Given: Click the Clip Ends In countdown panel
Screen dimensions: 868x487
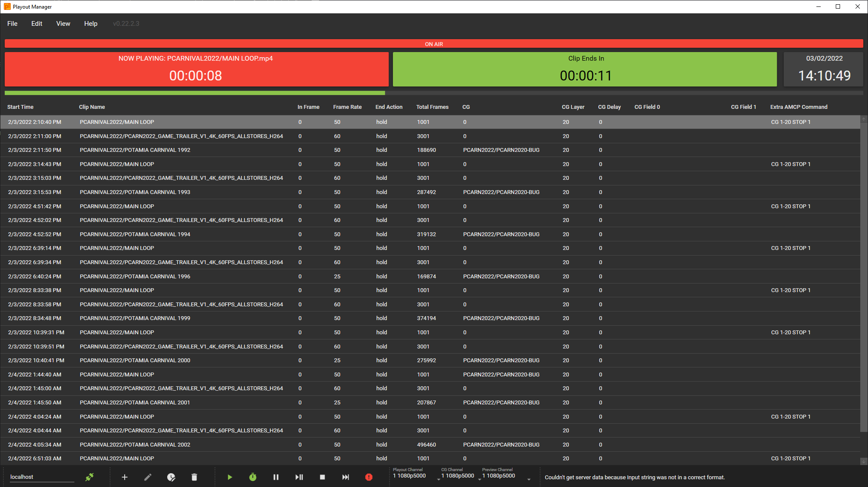Looking at the screenshot, I should point(586,69).
